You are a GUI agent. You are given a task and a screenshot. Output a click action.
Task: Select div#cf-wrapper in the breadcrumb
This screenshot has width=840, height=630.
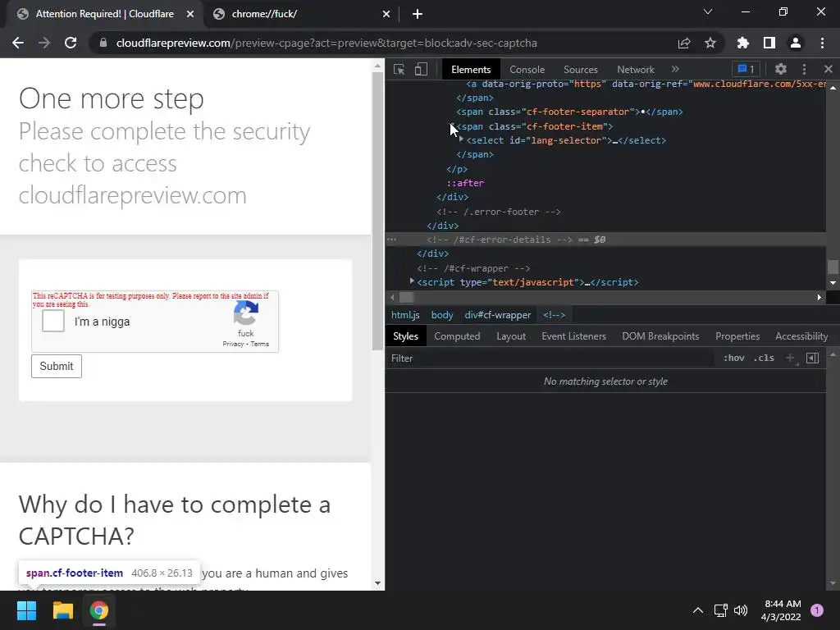tap(498, 315)
